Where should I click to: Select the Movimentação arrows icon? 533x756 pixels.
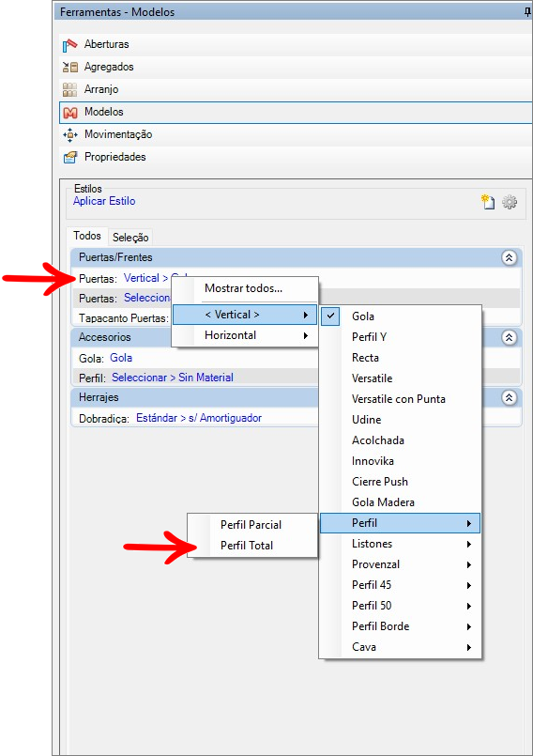70,134
